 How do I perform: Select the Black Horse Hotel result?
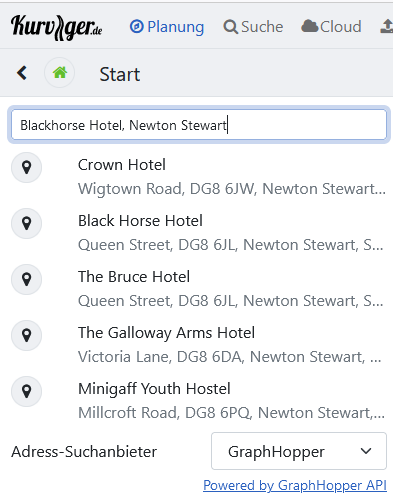tap(199, 233)
